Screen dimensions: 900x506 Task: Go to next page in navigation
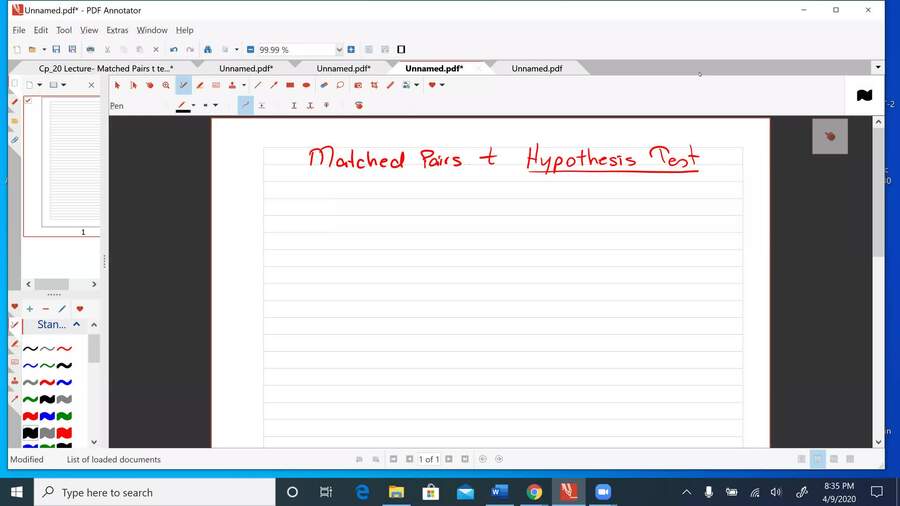[x=449, y=459]
